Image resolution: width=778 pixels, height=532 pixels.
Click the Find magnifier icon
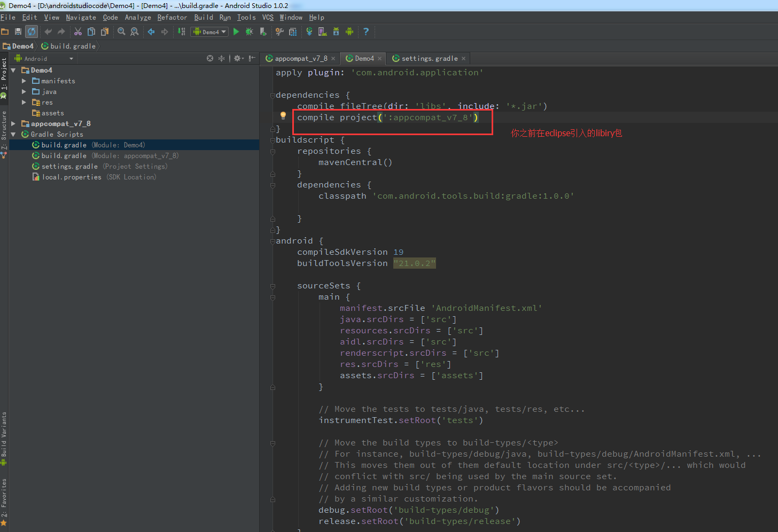[121, 32]
